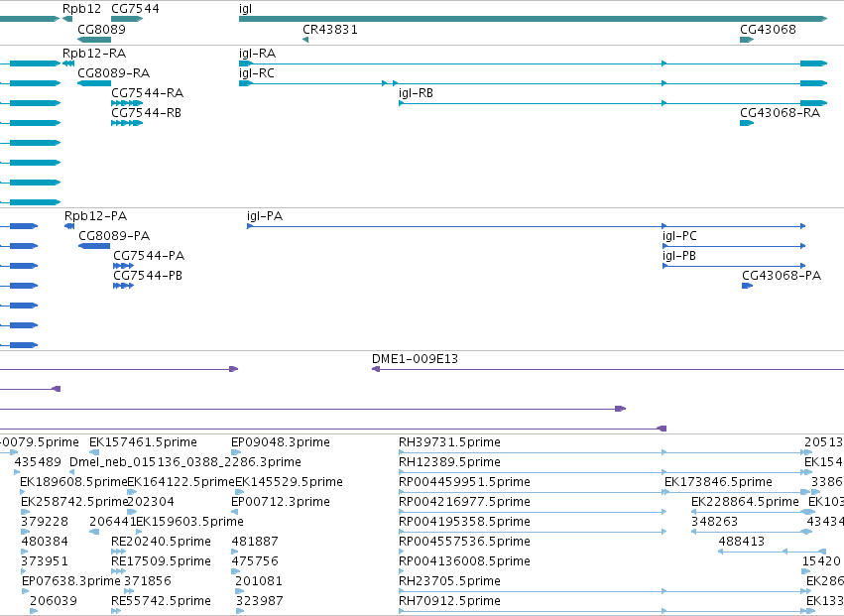The width and height of the screenshot is (844, 616).
Task: Click the small CR43831 arrow glyph
Action: [x=305, y=40]
